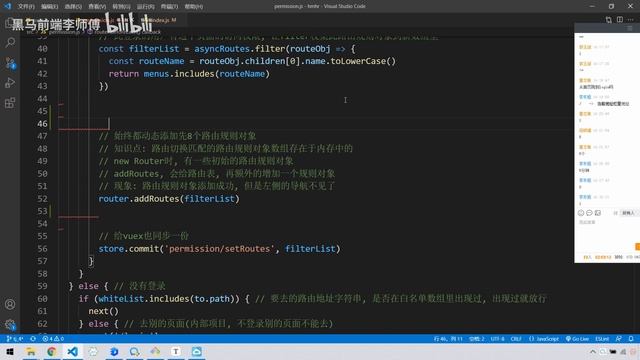This screenshot has height=360, width=640.
Task: Click the image icon in chat panel
Action: pos(598,213)
